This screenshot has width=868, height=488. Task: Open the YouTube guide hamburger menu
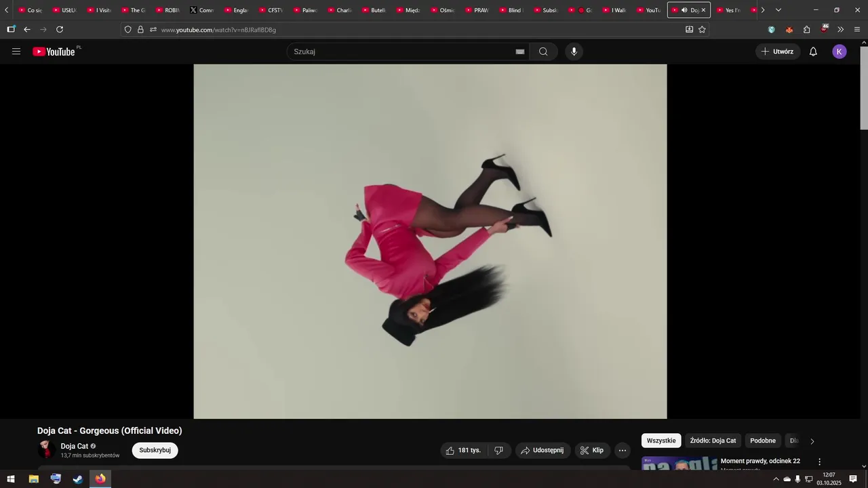point(16,52)
